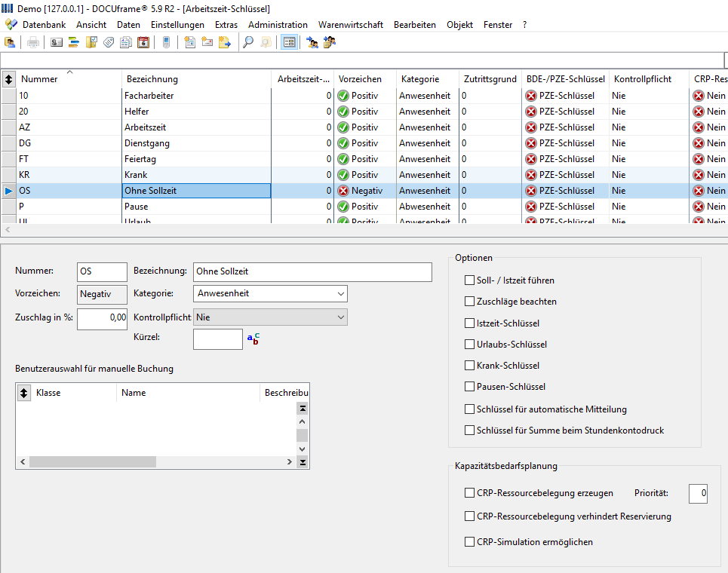Click the Zuschlag in % field

102,319
